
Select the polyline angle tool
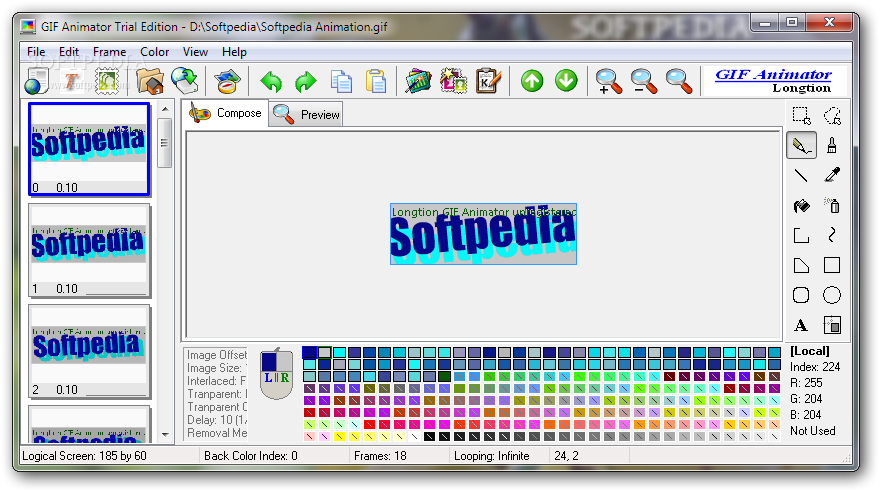pyautogui.click(x=801, y=236)
